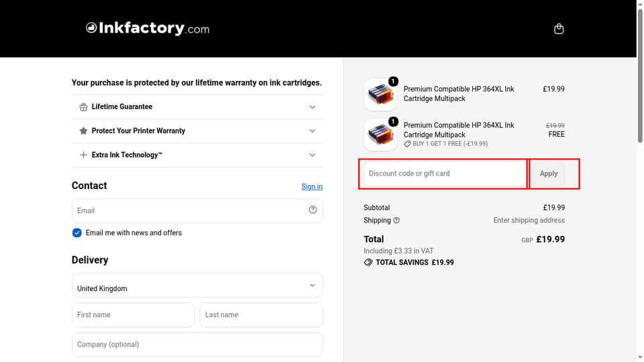Click the Lifetime Guarantee label
Screen dimensions: 644x362
coord(122,107)
